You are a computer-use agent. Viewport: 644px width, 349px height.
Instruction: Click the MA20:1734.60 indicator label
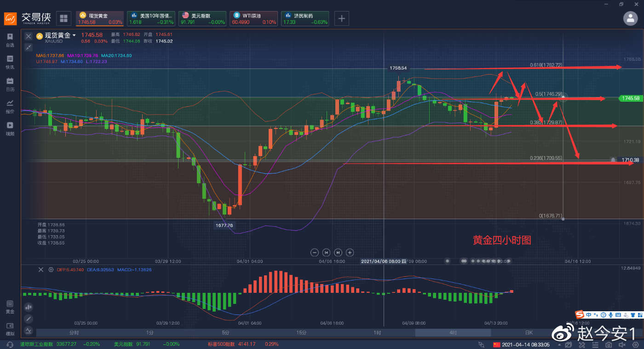pyautogui.click(x=116, y=56)
